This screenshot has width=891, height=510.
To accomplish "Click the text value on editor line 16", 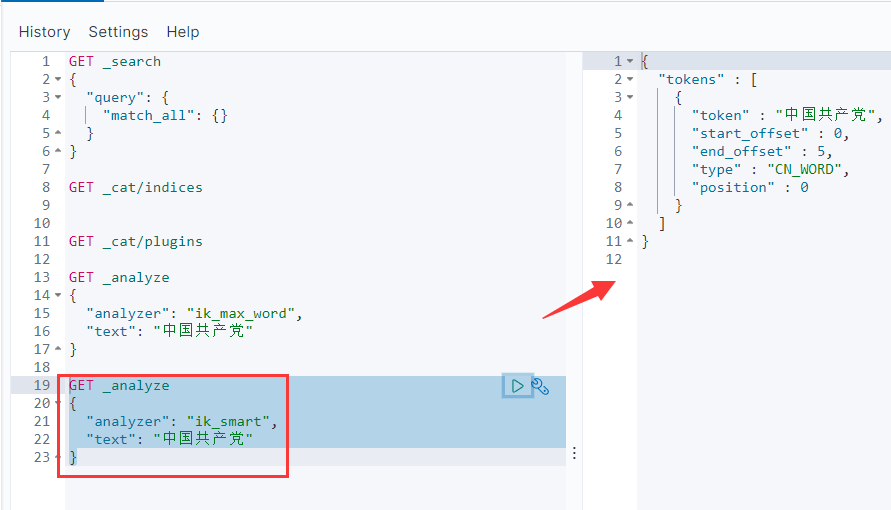I will pos(203,331).
